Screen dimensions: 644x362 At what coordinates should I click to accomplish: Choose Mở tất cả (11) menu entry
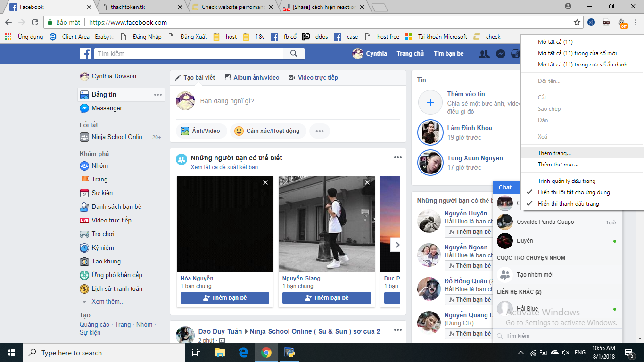(x=582, y=42)
